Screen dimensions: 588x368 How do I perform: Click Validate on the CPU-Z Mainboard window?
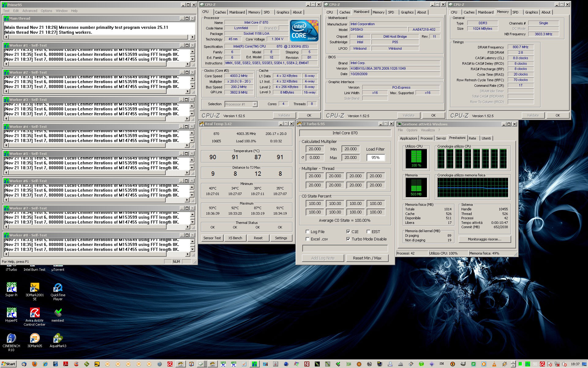(408, 115)
